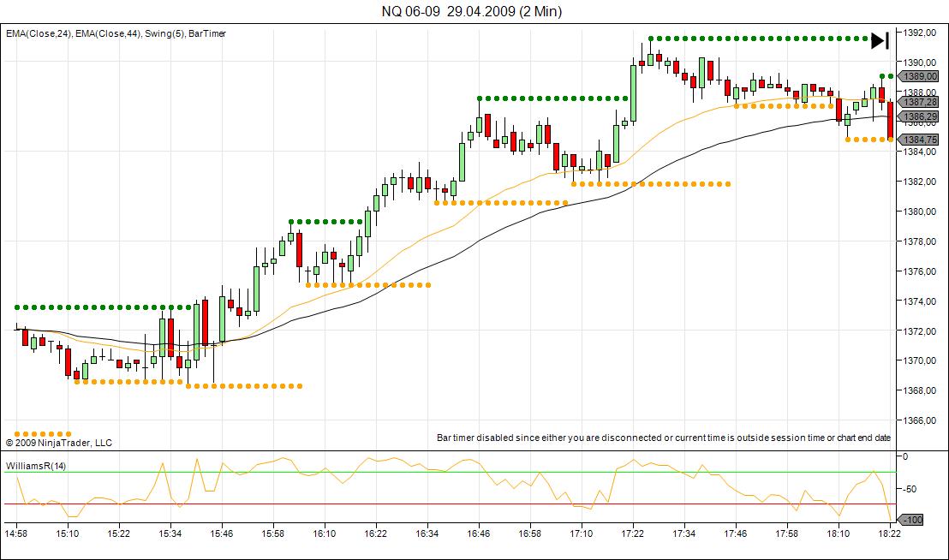
Task: Click the 1384,00 price axis label
Action: tap(920, 152)
